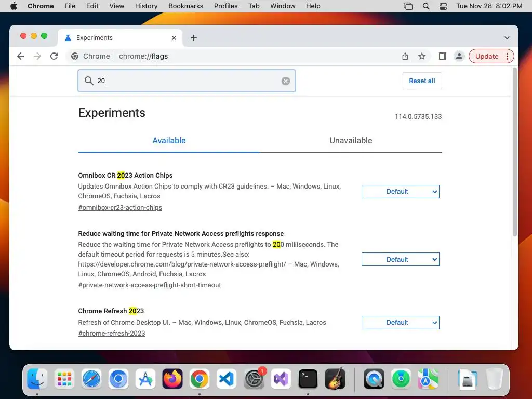Open the File menu
The height and width of the screenshot is (399, 532).
pyautogui.click(x=70, y=6)
